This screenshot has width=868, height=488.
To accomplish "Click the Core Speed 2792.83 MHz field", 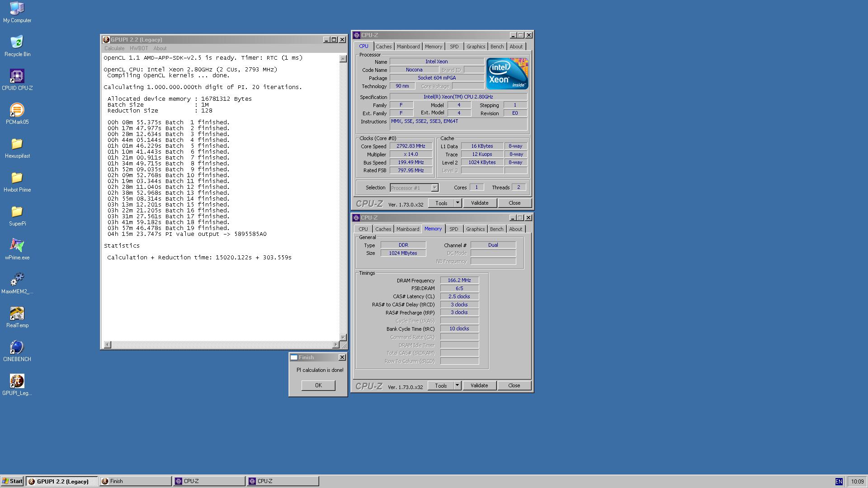I will pyautogui.click(x=411, y=146).
